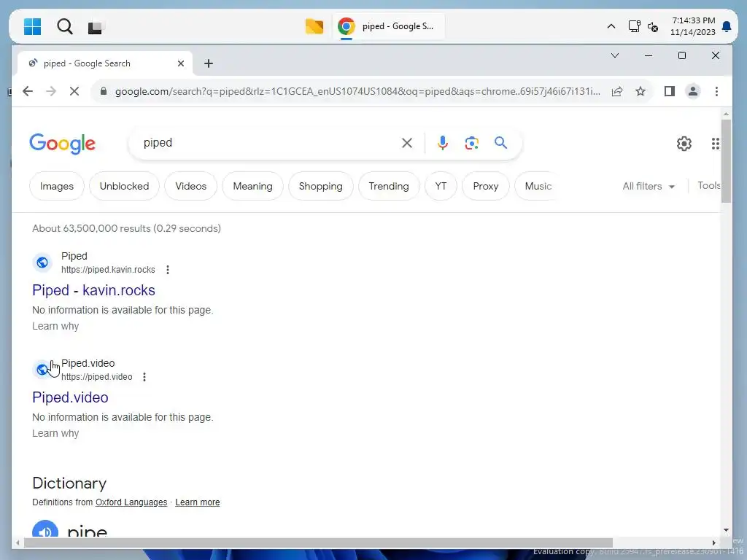Viewport: 747px width, 560px height.
Task: Go back to the previous page
Action: pos(28,91)
